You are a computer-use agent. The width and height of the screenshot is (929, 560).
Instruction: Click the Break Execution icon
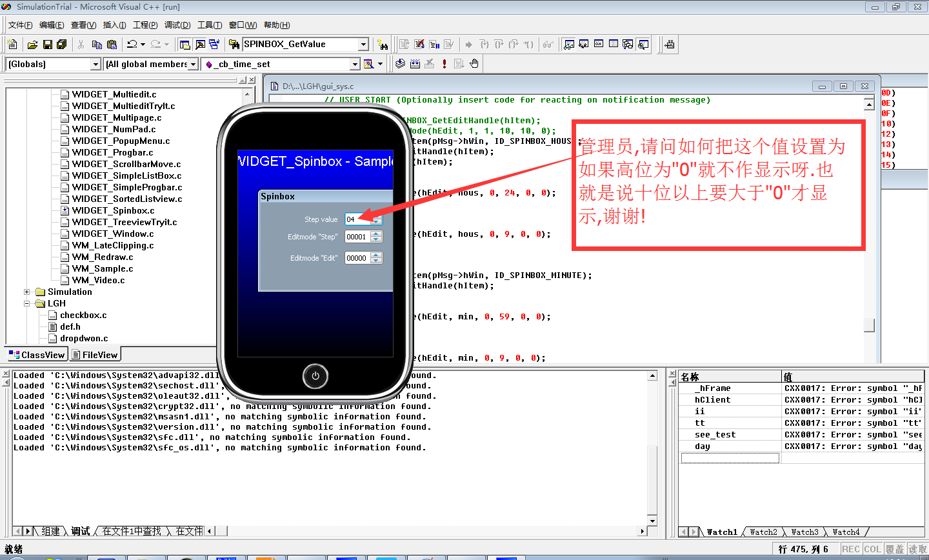click(x=434, y=45)
